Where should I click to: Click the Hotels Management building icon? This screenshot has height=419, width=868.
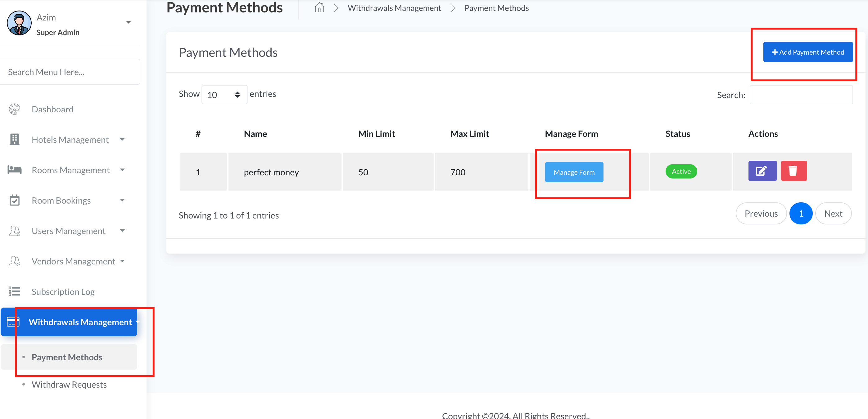15,139
